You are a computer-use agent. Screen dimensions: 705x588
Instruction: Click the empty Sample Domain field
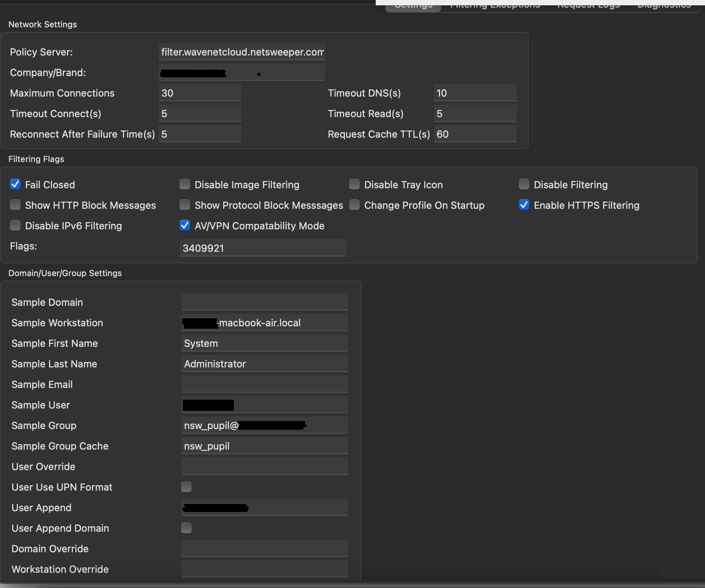click(x=265, y=302)
